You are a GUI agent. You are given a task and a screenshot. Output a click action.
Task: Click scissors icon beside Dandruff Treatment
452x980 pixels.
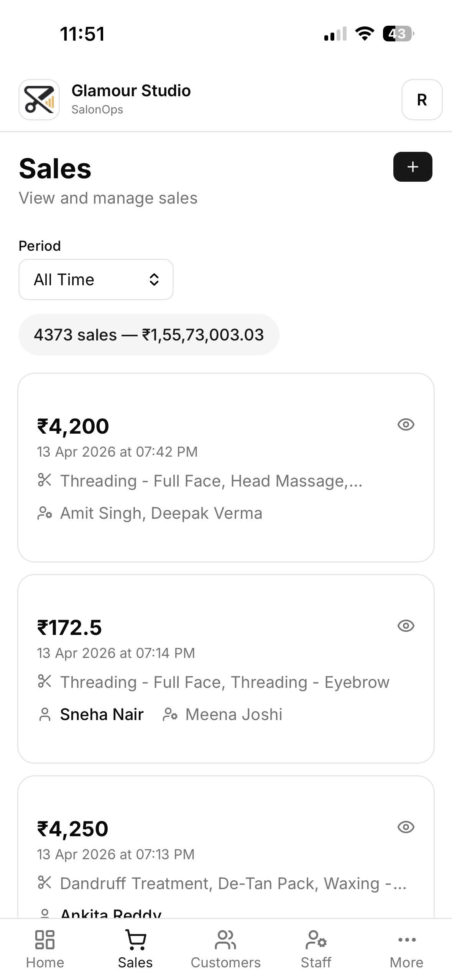coord(45,883)
